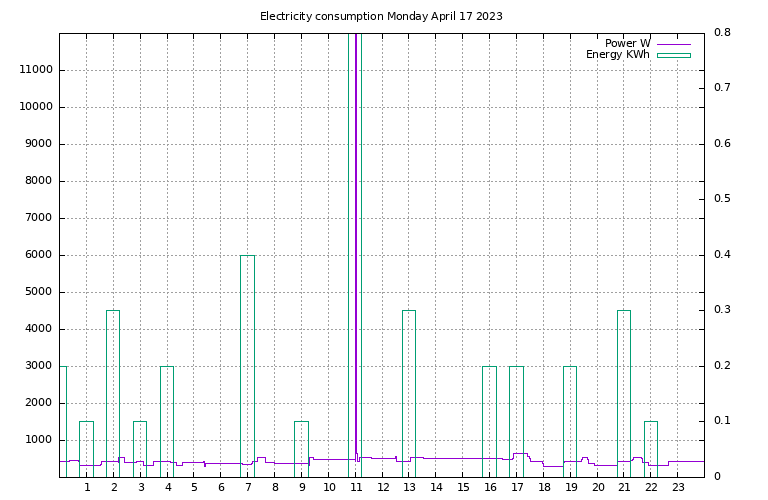The width and height of the screenshot is (768, 500).
Task: Select the 'Power W' legend label
Action: (x=627, y=44)
